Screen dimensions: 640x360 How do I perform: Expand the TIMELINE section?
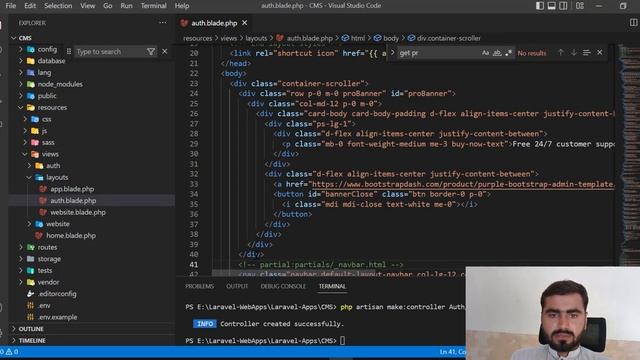pos(32,340)
